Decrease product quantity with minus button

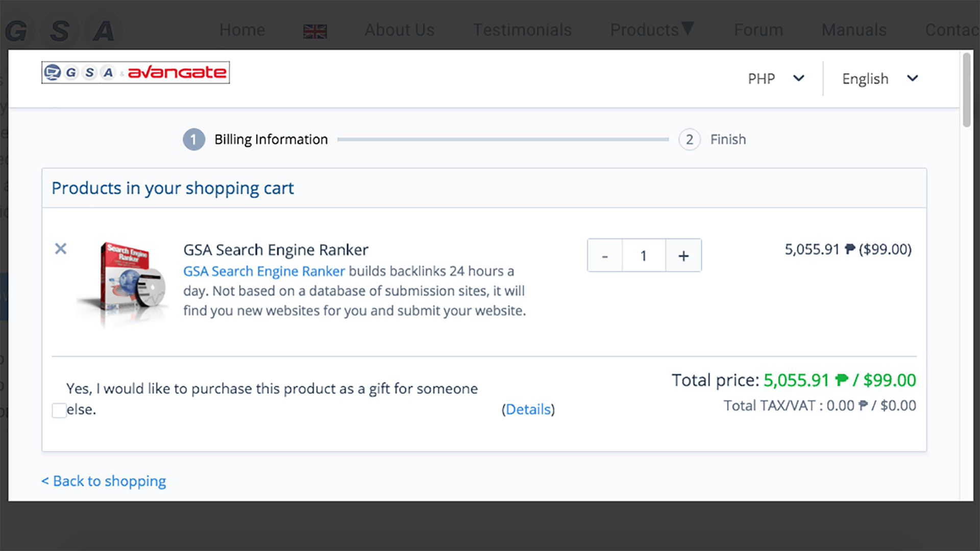tap(605, 256)
